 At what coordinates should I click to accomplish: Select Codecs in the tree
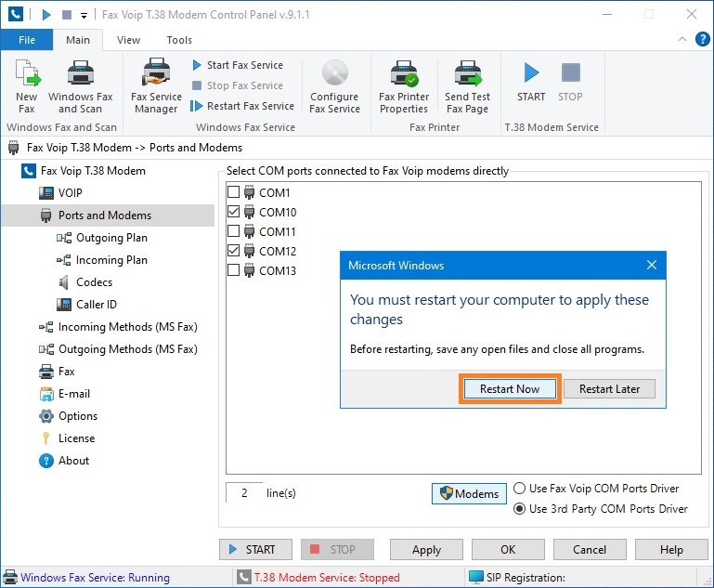(x=94, y=282)
